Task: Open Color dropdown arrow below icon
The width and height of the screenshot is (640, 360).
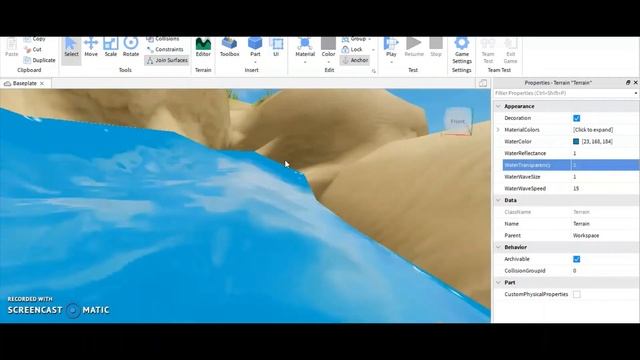Action: pyautogui.click(x=328, y=62)
